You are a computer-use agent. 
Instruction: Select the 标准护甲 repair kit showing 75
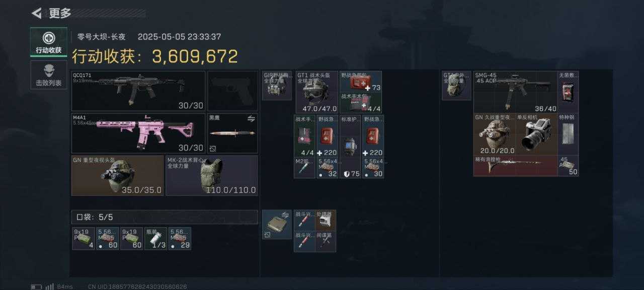350,146
